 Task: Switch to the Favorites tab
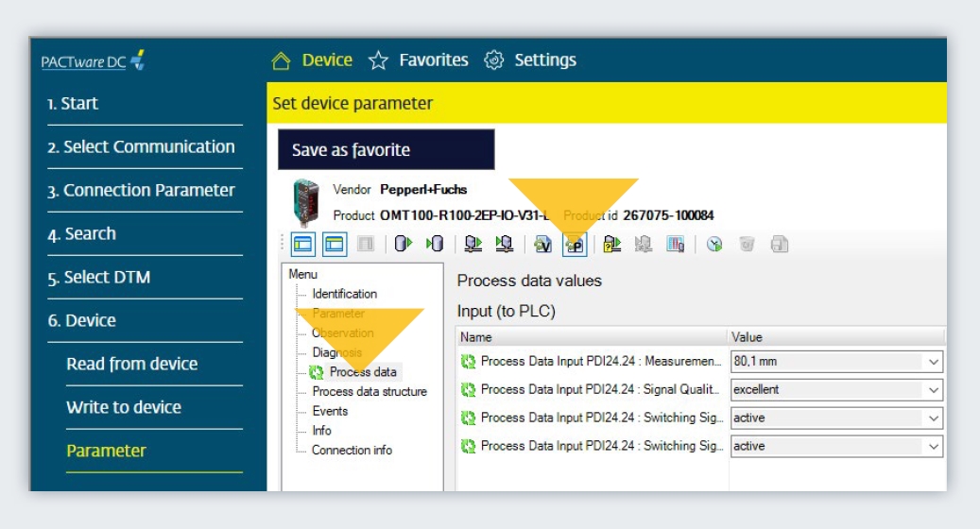pyautogui.click(x=433, y=60)
